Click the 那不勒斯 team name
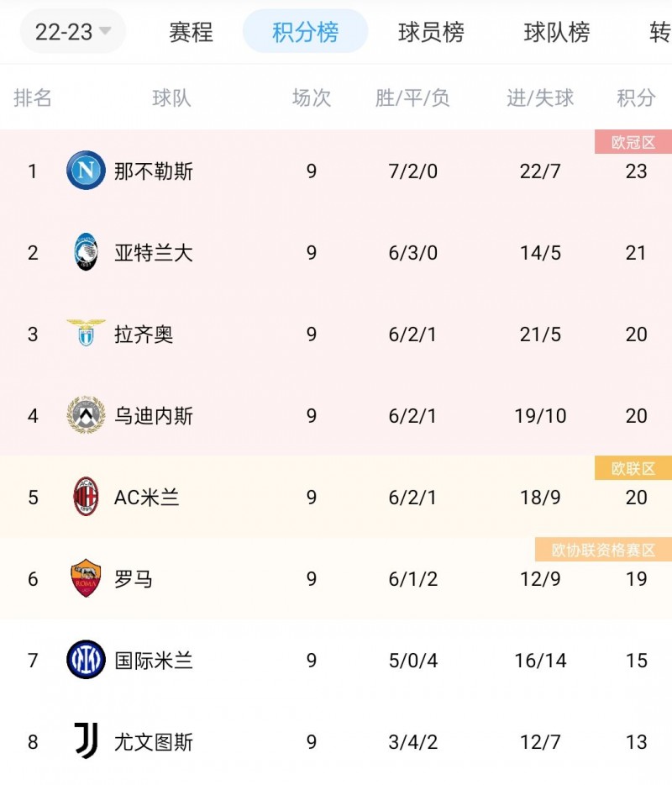 coord(154,171)
